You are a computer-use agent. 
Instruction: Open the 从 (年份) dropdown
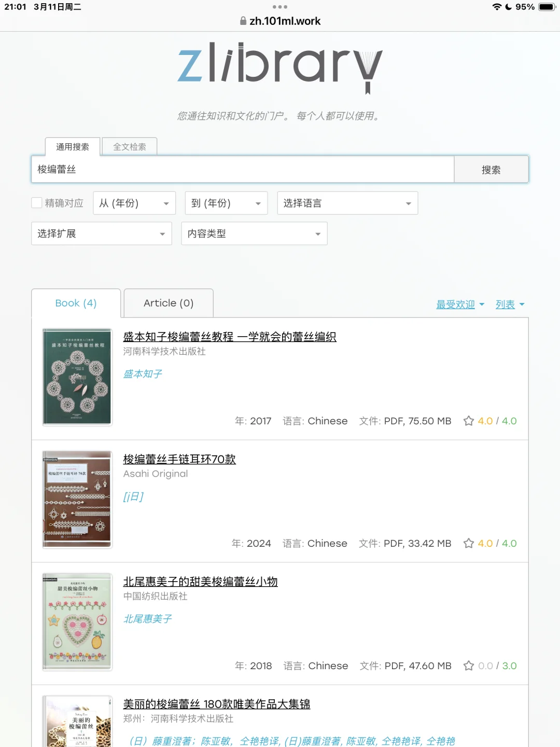coord(134,203)
